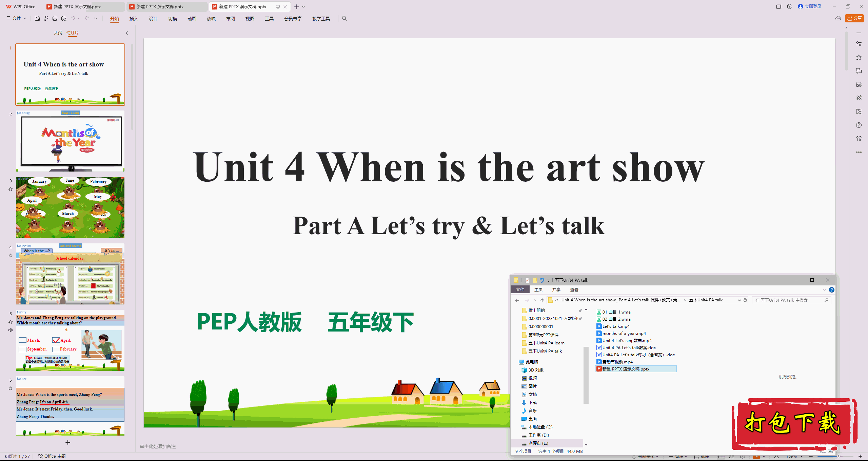Click the add-slide plus button under thumbnails
868x461 pixels.
(68, 442)
